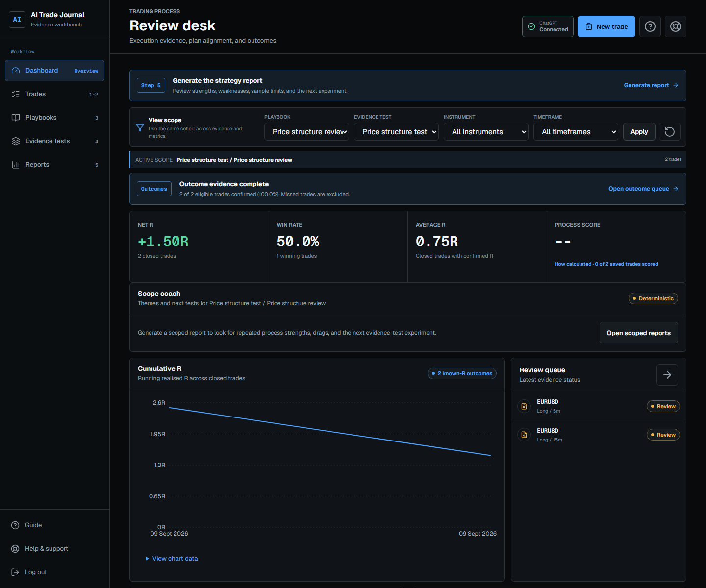Click the Trades checklist icon
This screenshot has height=588, width=706.
[x=16, y=94]
